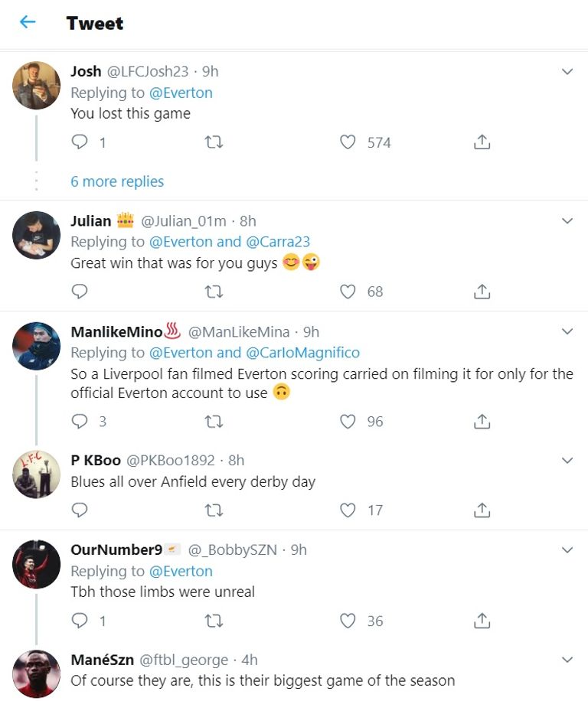Click the retweet icon on Julian's reply
This screenshot has height=701, width=588.
click(214, 292)
